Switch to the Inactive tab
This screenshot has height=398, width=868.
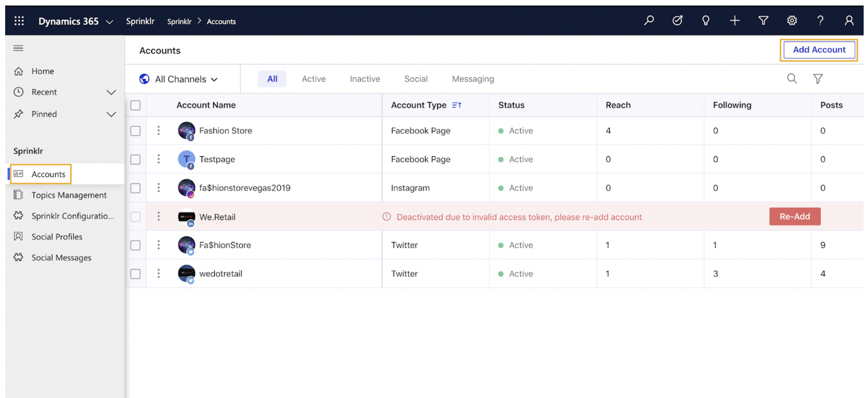pyautogui.click(x=365, y=79)
